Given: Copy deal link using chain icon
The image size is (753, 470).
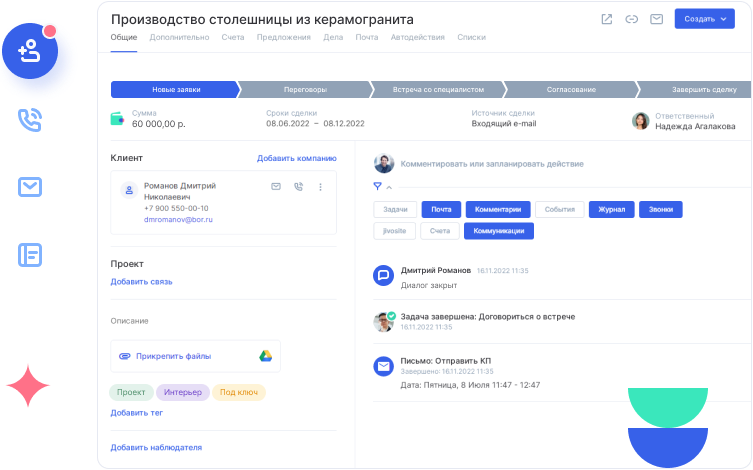Looking at the screenshot, I should point(631,18).
